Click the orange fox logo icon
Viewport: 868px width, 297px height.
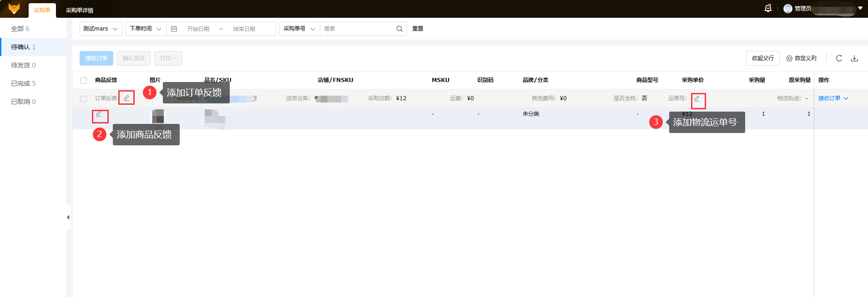pos(14,8)
